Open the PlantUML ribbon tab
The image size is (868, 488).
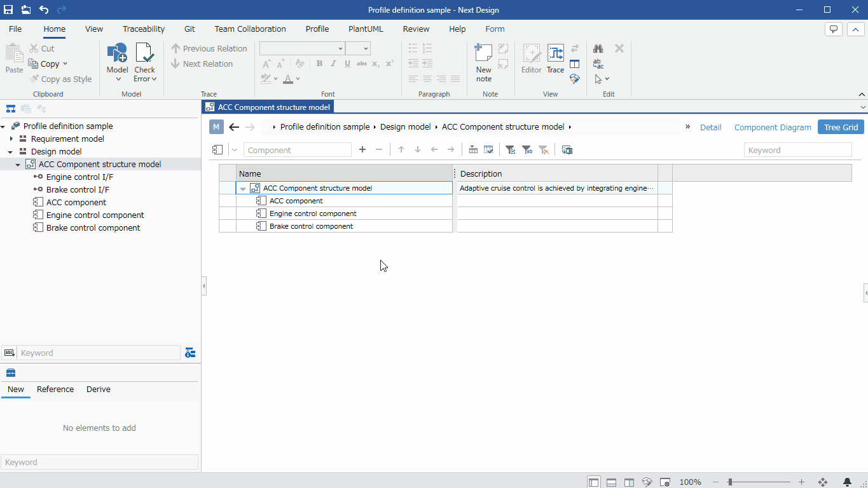click(366, 29)
